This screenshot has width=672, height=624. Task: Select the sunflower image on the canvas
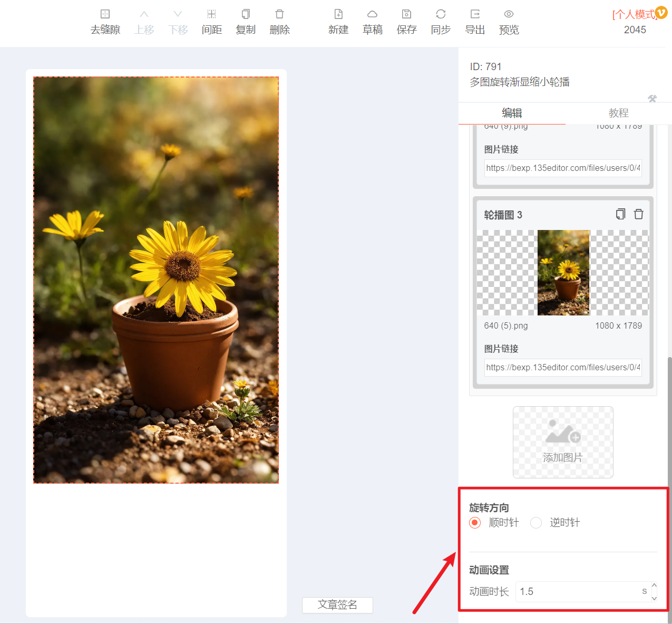tap(156, 280)
